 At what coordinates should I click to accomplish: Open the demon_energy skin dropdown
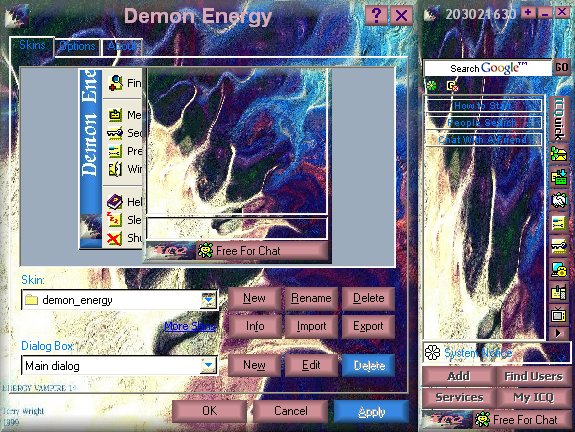208,300
